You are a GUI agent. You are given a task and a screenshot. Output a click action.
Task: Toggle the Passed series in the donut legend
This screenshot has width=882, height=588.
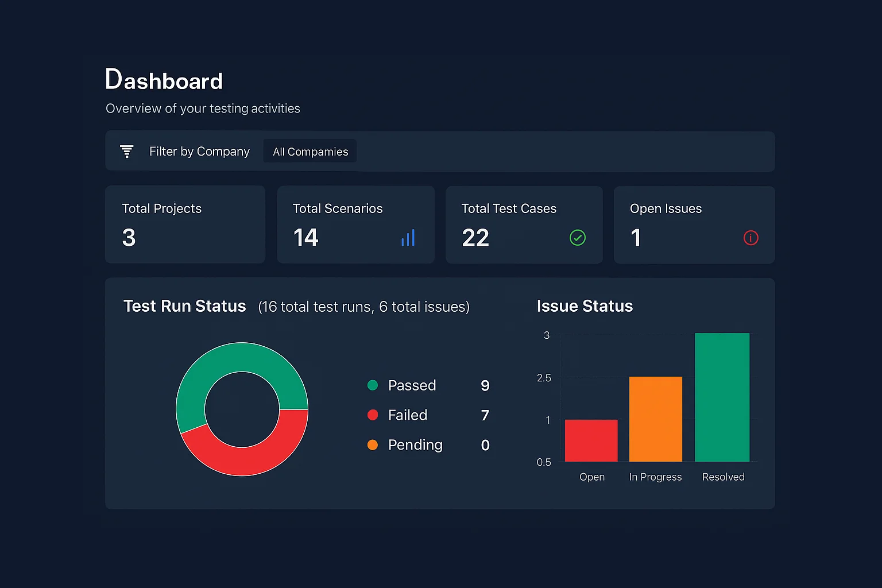coord(412,385)
